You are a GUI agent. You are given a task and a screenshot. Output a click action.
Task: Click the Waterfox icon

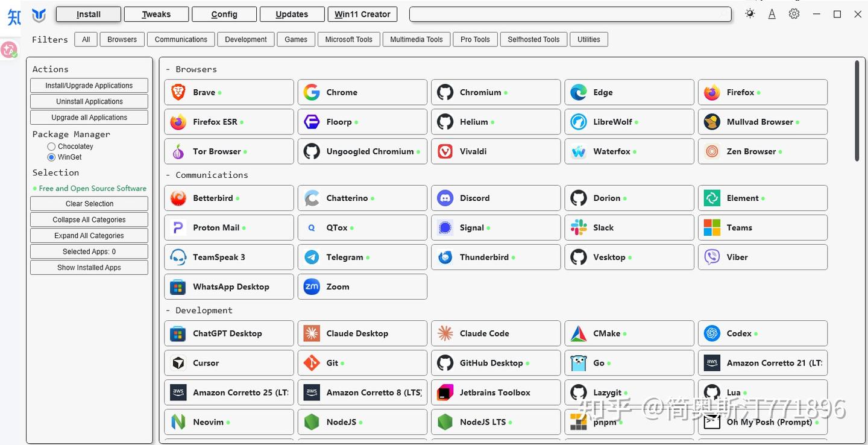(579, 151)
